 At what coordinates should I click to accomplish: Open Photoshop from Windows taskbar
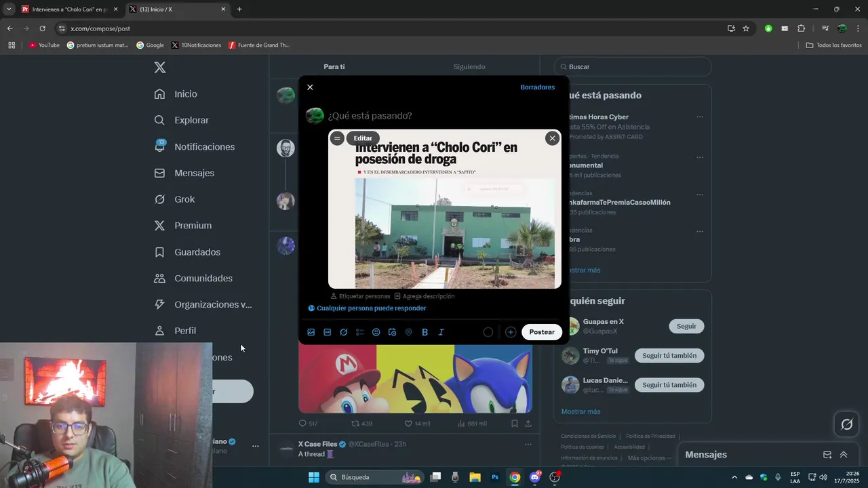tap(495, 477)
